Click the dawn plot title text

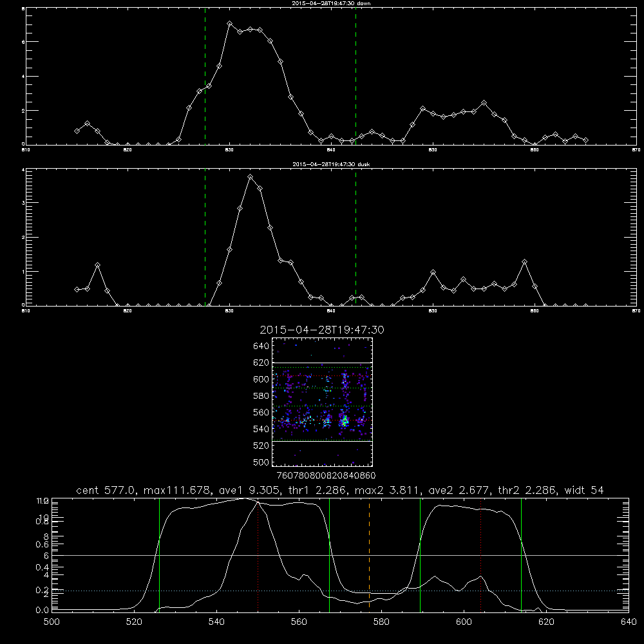(331, 3)
